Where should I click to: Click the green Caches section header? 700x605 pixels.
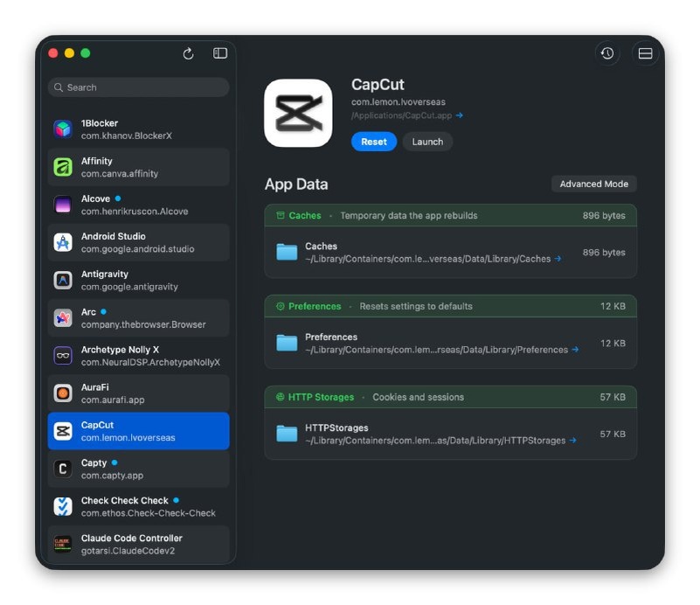(x=450, y=215)
